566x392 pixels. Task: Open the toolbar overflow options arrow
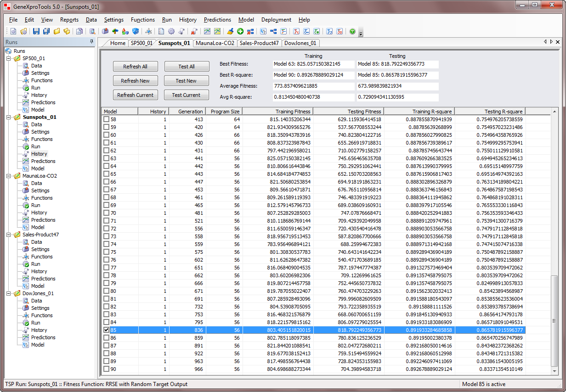361,33
